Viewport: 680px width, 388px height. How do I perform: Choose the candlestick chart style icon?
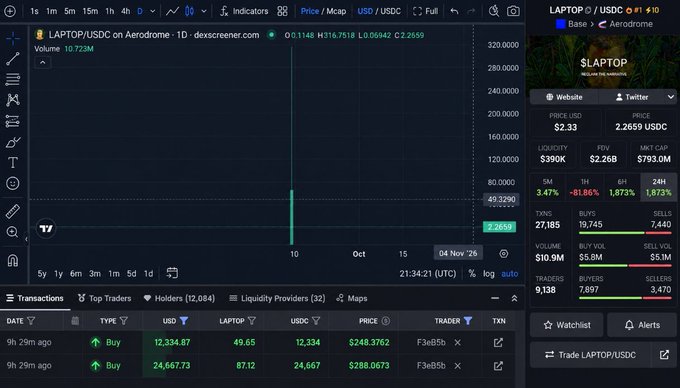pos(190,11)
